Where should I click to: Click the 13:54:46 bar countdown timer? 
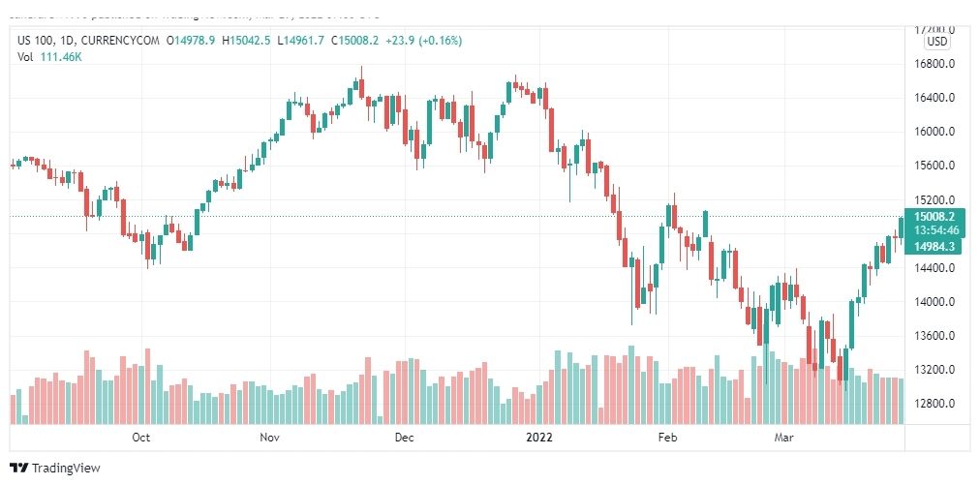coord(934,230)
